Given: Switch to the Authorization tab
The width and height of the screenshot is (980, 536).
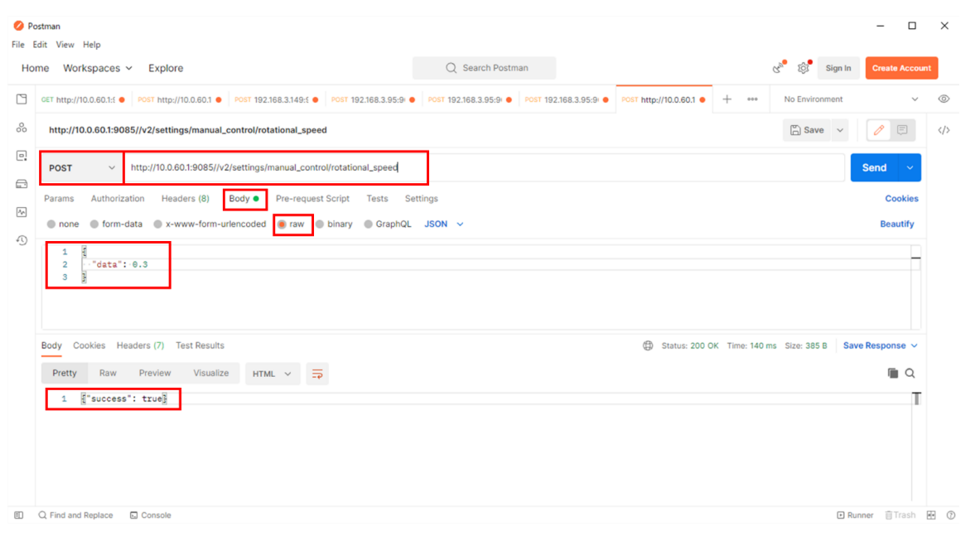Looking at the screenshot, I should [x=118, y=199].
